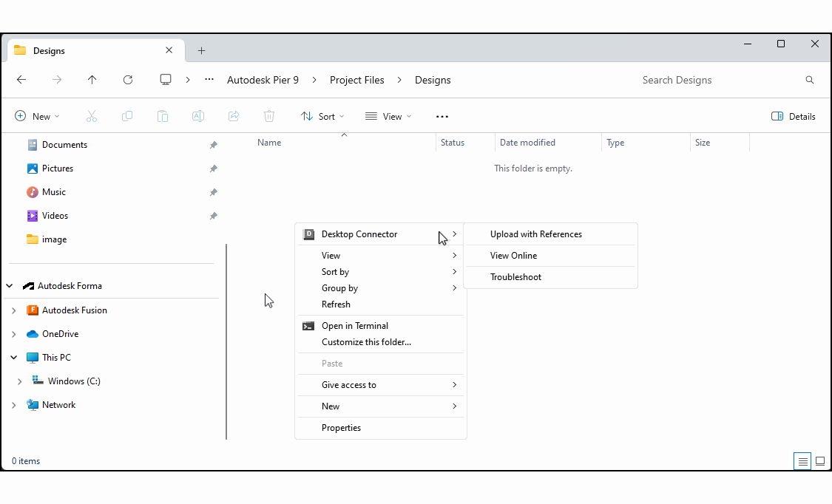Screen dimensions: 832x504
Task: Click the Copy icon in toolbar
Action: 127,117
